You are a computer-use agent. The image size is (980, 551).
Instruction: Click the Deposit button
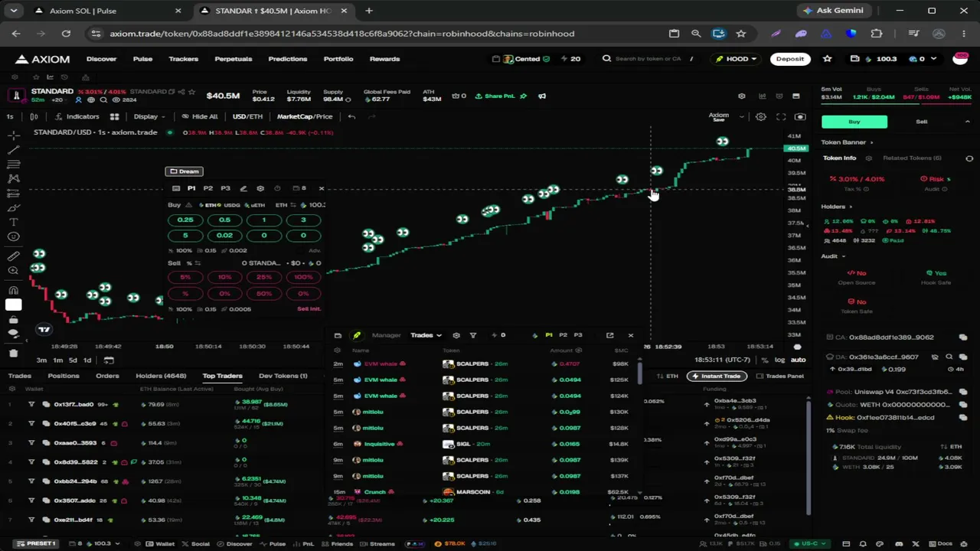click(x=789, y=59)
